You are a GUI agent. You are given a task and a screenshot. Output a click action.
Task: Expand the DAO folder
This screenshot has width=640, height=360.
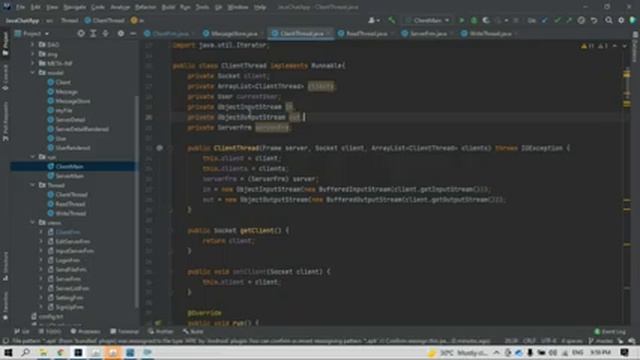pyautogui.click(x=33, y=44)
